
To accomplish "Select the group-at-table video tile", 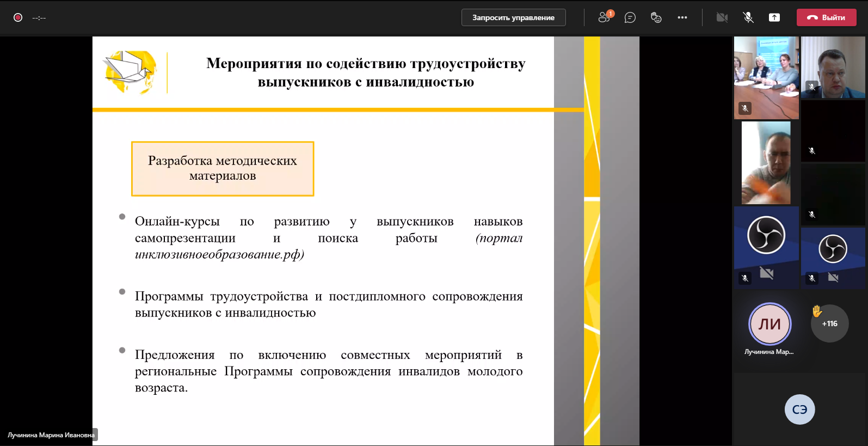I will point(766,77).
